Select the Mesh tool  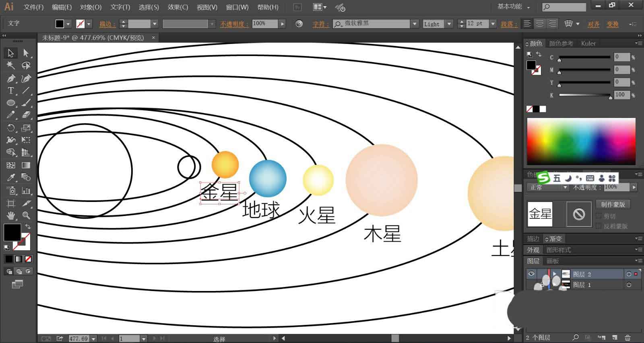tap(11, 165)
